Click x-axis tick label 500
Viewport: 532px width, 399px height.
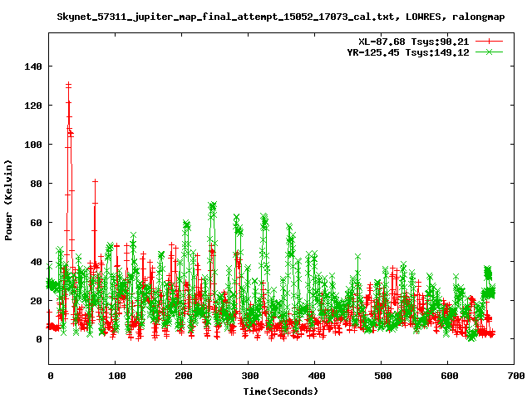point(382,376)
